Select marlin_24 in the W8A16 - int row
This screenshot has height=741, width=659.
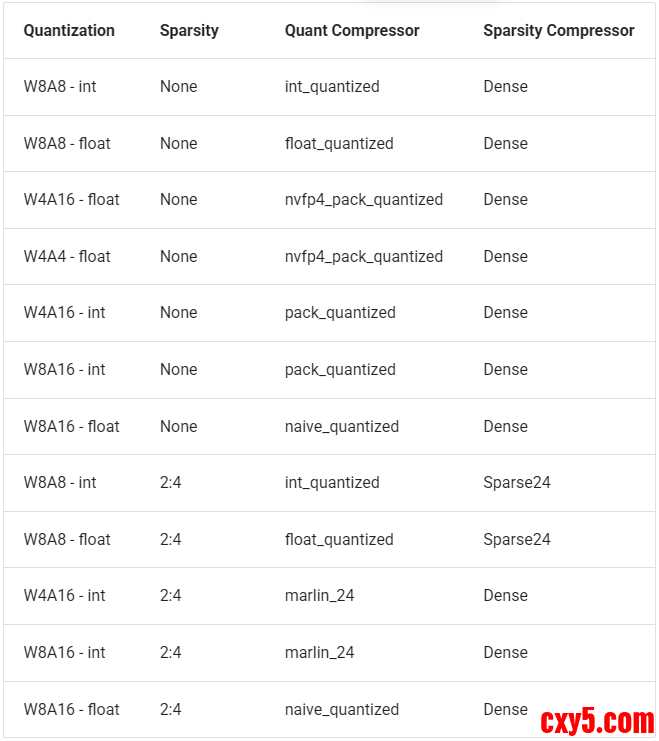319,652
